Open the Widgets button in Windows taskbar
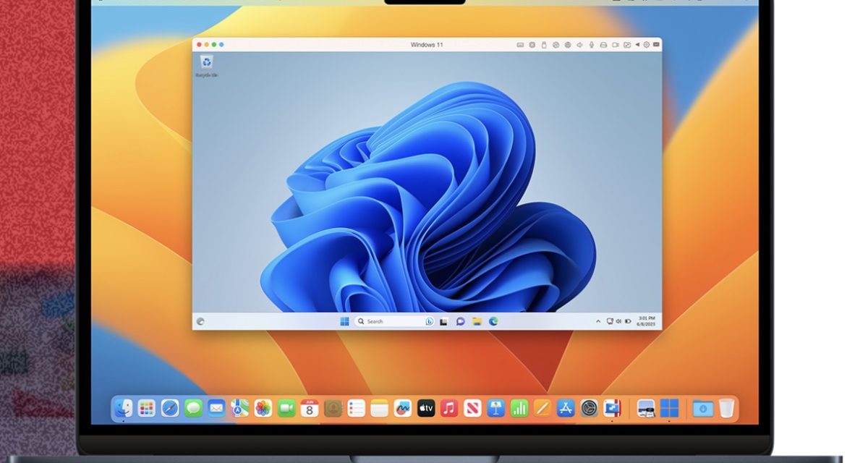Viewport: 868px width, 463px height. tap(200, 321)
